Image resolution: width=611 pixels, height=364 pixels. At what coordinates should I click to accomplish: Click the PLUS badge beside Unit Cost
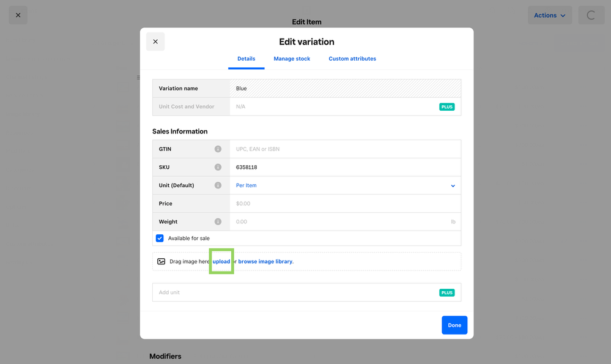point(446,107)
